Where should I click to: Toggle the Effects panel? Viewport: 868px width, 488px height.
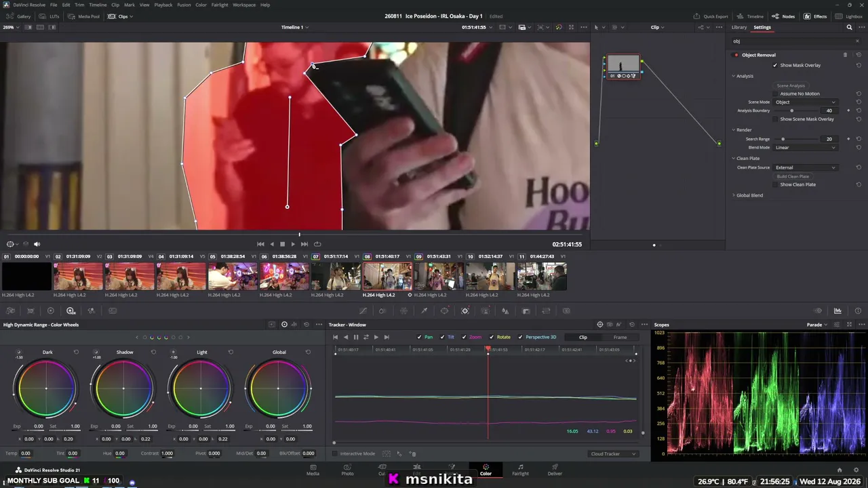pos(816,16)
